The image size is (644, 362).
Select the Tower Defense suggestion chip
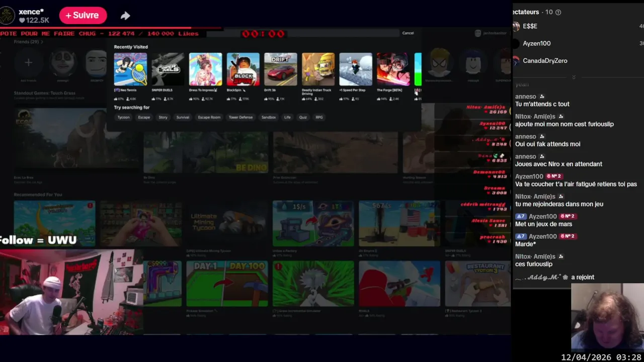[240, 117]
